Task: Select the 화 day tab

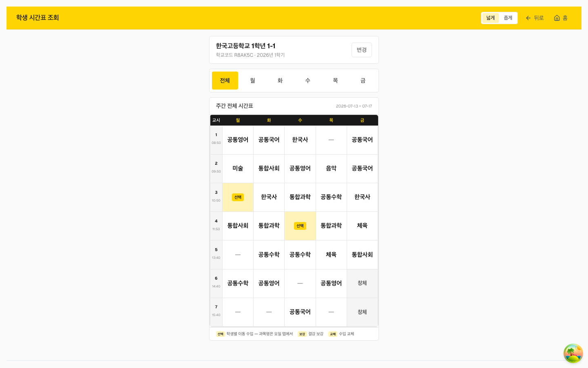Action: click(x=280, y=81)
